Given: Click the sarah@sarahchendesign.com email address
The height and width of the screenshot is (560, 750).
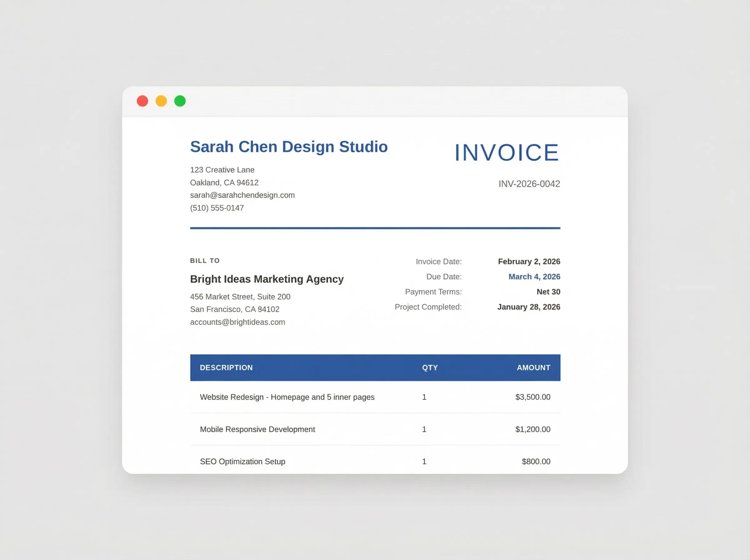Looking at the screenshot, I should (x=242, y=195).
